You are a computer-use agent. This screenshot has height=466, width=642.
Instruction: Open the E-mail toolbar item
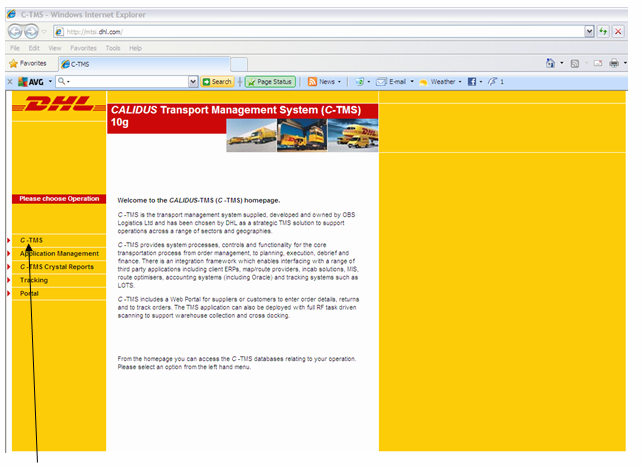click(391, 82)
